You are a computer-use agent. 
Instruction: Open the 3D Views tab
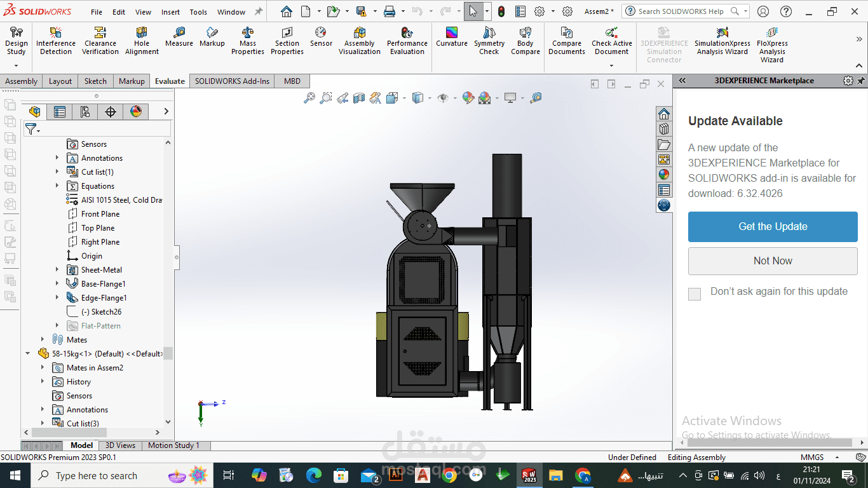click(x=120, y=445)
